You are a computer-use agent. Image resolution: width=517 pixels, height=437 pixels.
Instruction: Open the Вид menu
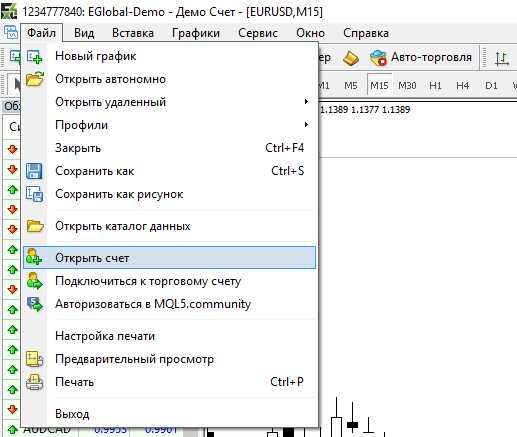[x=84, y=33]
